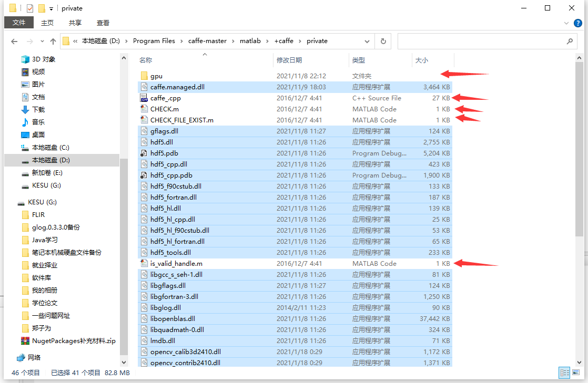
Task: Click the properties checkmark quick access icon
Action: pyautogui.click(x=30, y=8)
